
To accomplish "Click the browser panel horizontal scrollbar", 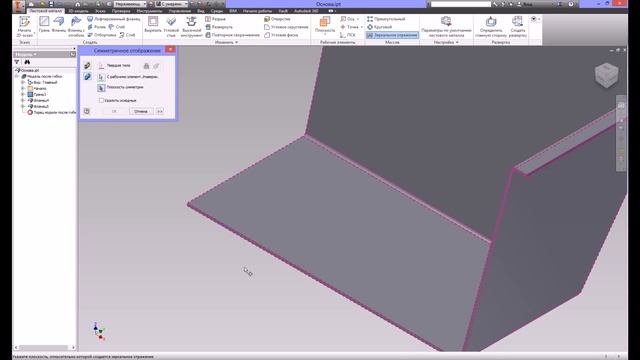I will click(44, 347).
